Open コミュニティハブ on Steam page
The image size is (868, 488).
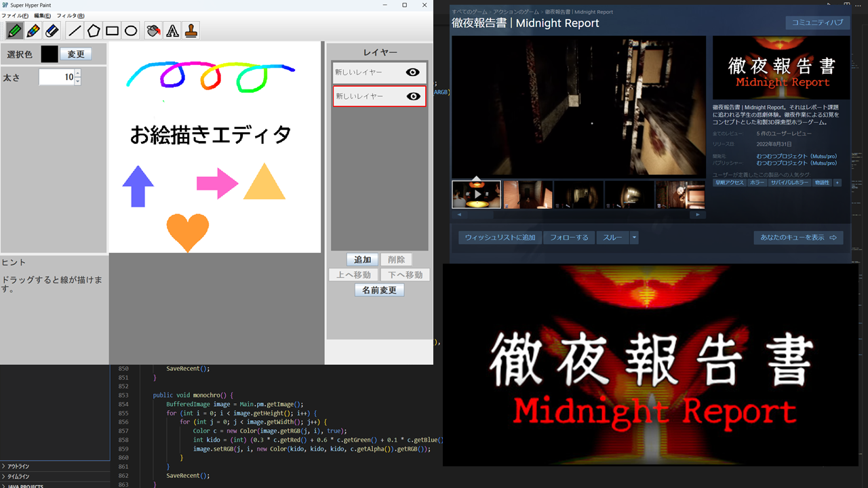(x=818, y=23)
